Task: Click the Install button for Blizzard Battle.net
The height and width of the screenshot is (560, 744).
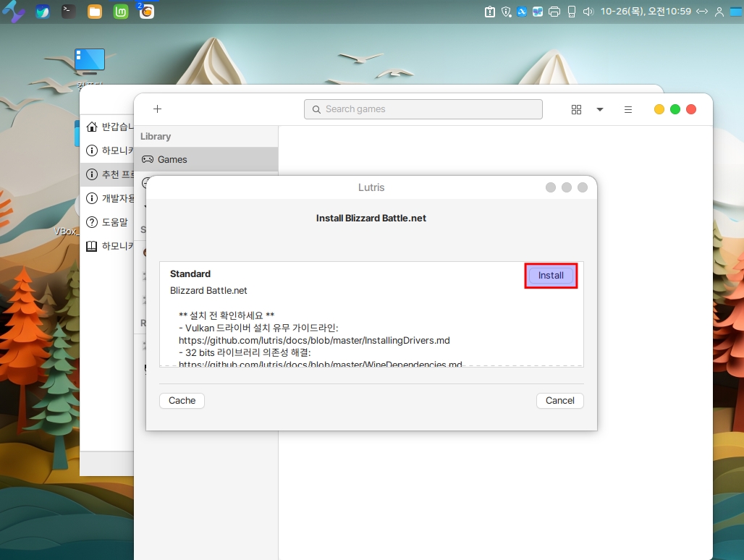Action: pyautogui.click(x=551, y=276)
